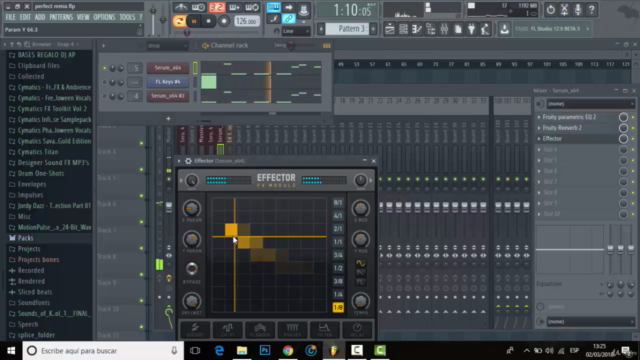
Task: Mute the Serum_x64 #2 channel LED
Action: pos(104,96)
